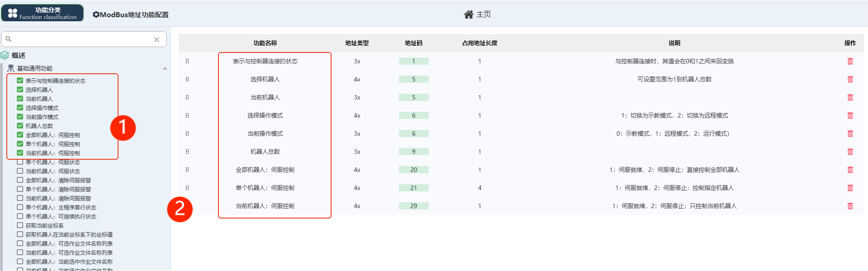The width and height of the screenshot is (868, 271).
Task: Open ModBus地址功能配置 tab
Action: click(x=131, y=14)
